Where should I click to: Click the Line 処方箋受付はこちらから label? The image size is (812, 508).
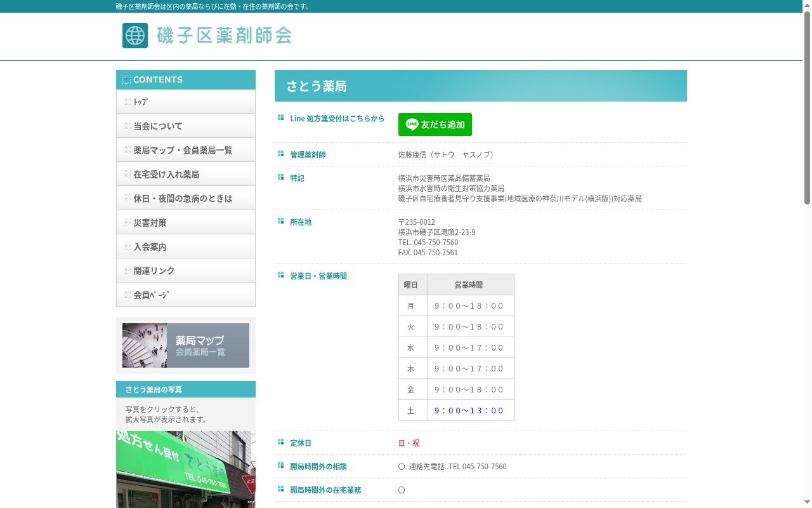[337, 119]
